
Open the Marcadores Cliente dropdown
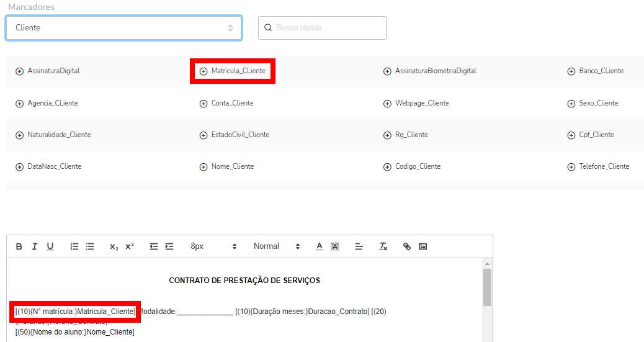[123, 28]
